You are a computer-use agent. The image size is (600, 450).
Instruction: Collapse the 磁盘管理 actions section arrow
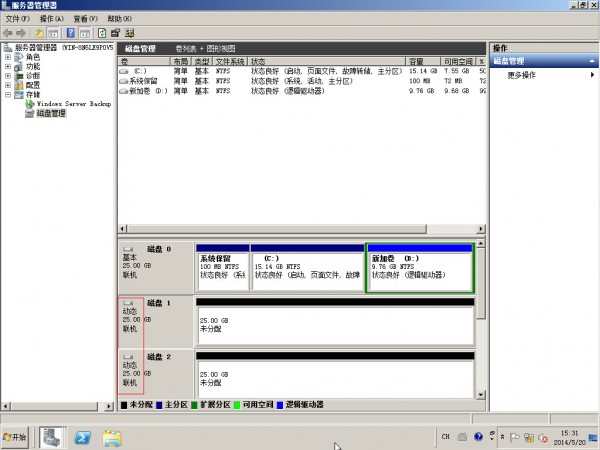[x=593, y=61]
